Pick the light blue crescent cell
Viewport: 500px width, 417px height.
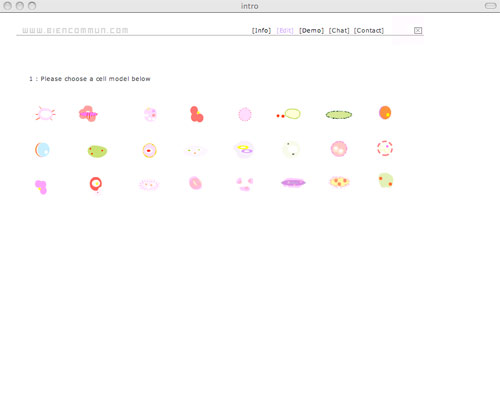(x=42, y=150)
